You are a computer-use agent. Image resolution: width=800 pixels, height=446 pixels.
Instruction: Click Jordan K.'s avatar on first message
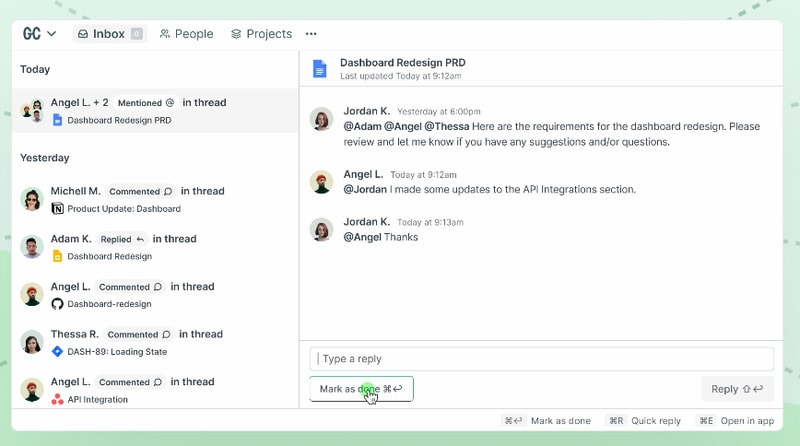(321, 119)
